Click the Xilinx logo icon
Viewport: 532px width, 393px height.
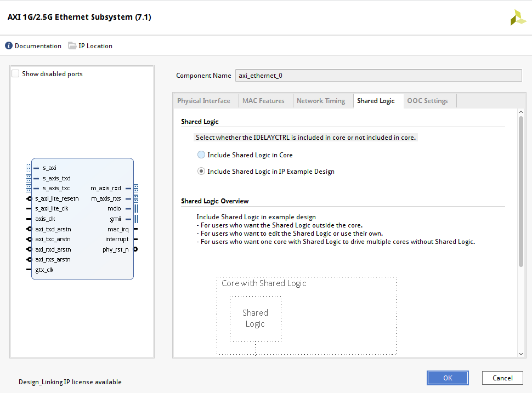518,18
